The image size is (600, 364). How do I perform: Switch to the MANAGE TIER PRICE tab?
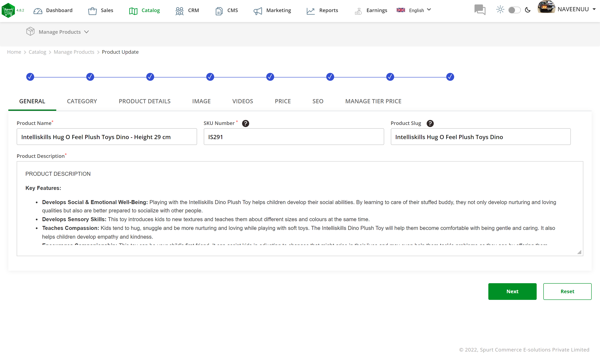click(373, 101)
